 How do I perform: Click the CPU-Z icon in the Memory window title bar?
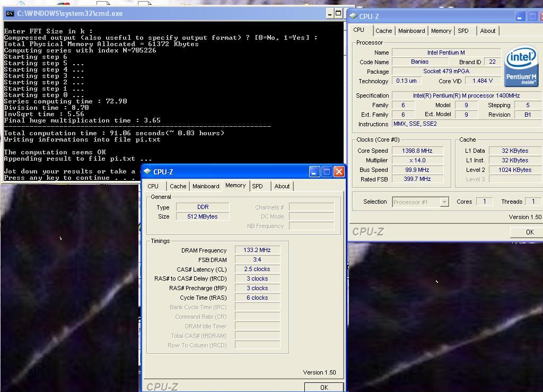(147, 171)
